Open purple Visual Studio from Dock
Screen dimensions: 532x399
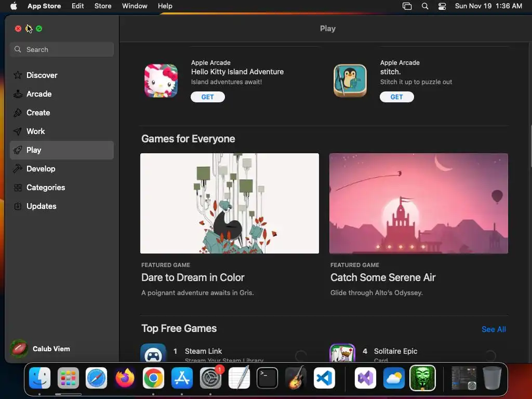365,378
